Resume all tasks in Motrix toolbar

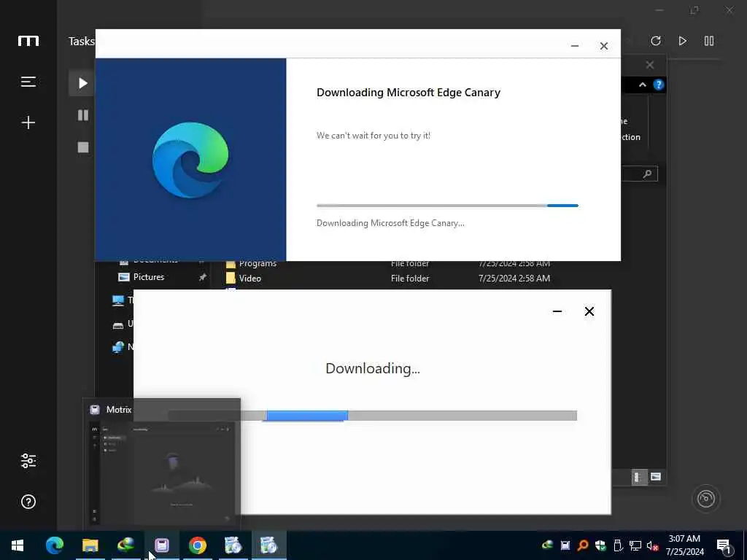[682, 41]
